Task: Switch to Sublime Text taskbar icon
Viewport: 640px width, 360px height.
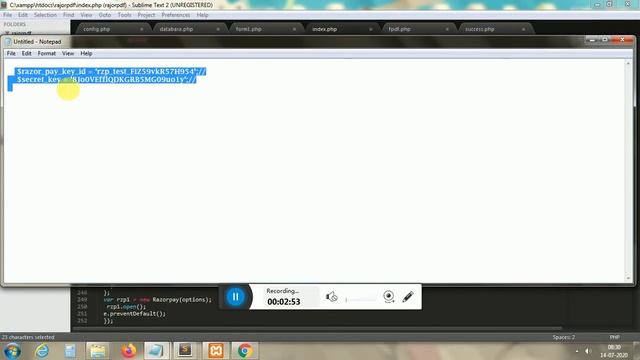Action: pyautogui.click(x=185, y=351)
